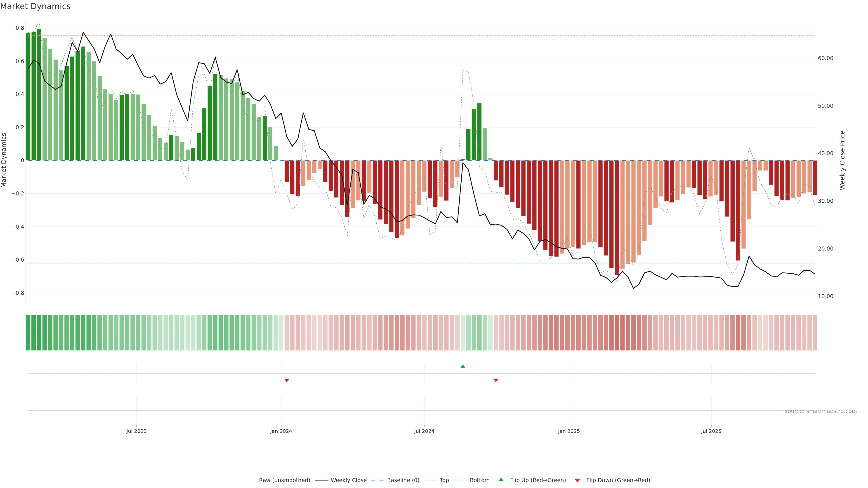Click the Jan 2025 axis label

569,431
